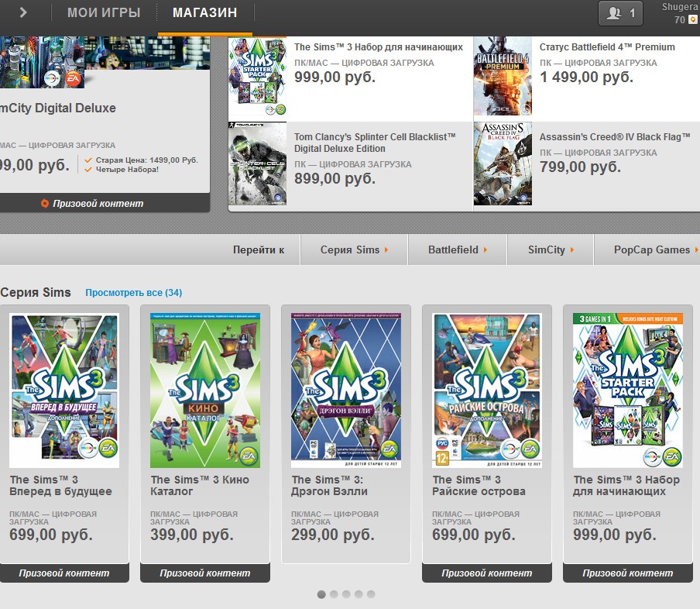Click Tom Clancy's Splinter Cell Blacklist title

(375, 143)
